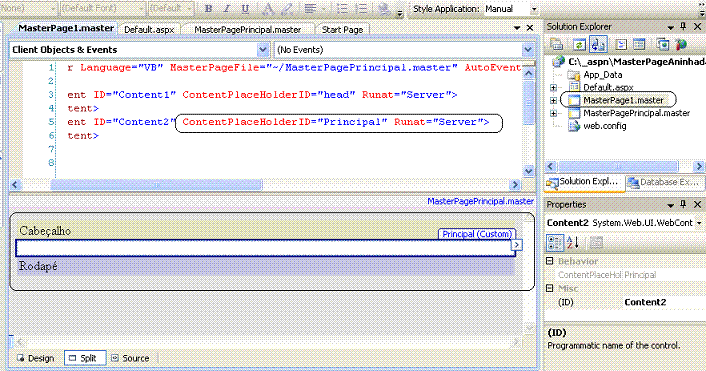Switch to Design view

click(36, 358)
